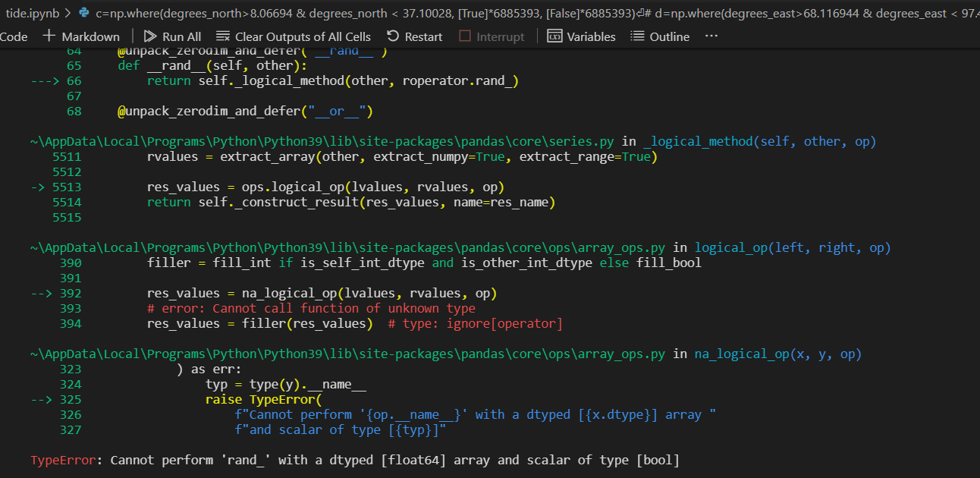The height and width of the screenshot is (478, 980).
Task: Add a Code cell
Action: click(x=14, y=36)
